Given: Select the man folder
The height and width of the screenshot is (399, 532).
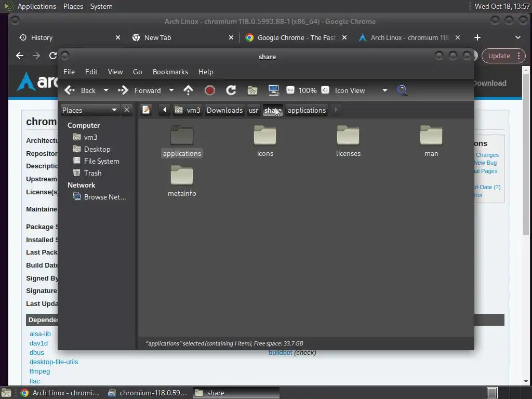Looking at the screenshot, I should (x=431, y=141).
